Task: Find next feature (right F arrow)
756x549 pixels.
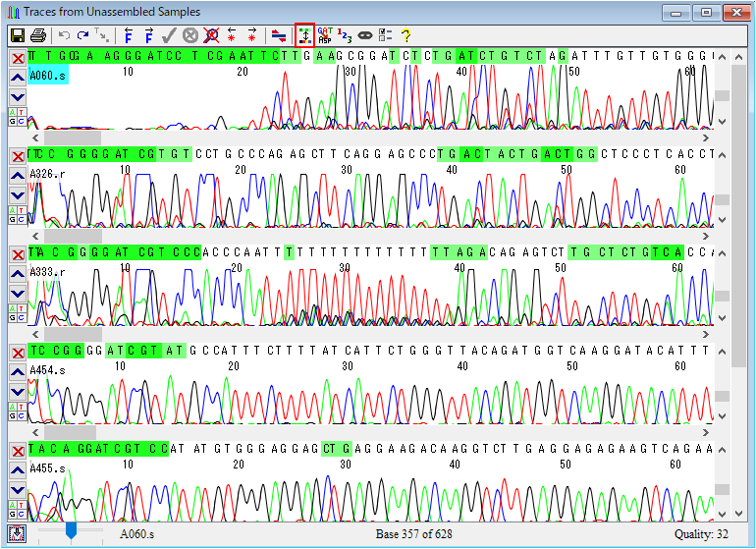Action: pyautogui.click(x=149, y=35)
